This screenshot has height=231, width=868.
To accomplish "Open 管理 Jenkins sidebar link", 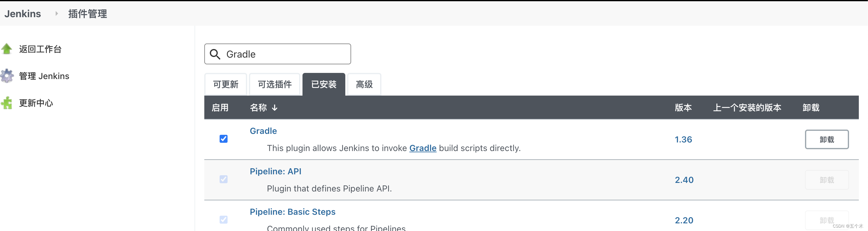I will (x=44, y=76).
